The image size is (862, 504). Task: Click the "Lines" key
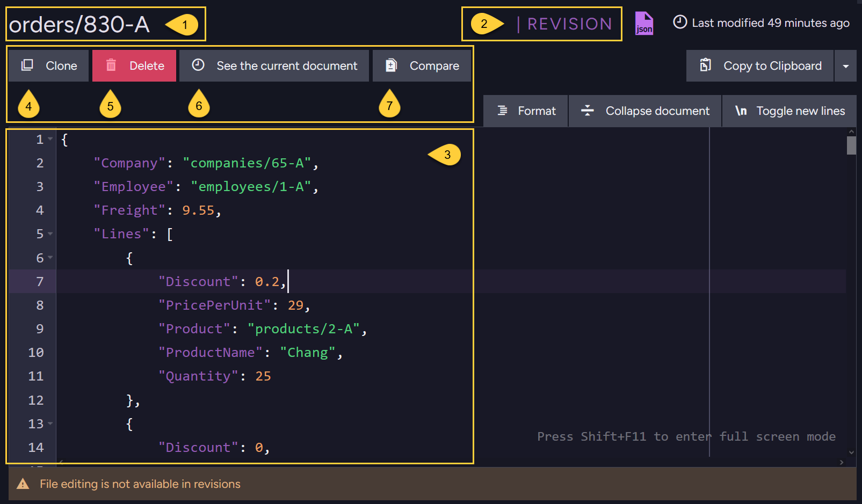pos(121,234)
